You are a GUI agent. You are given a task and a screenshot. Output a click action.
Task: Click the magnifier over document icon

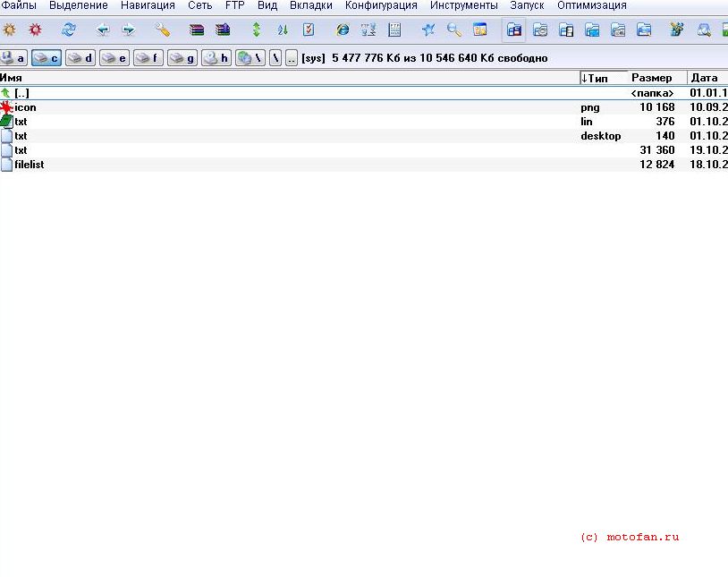click(704, 30)
